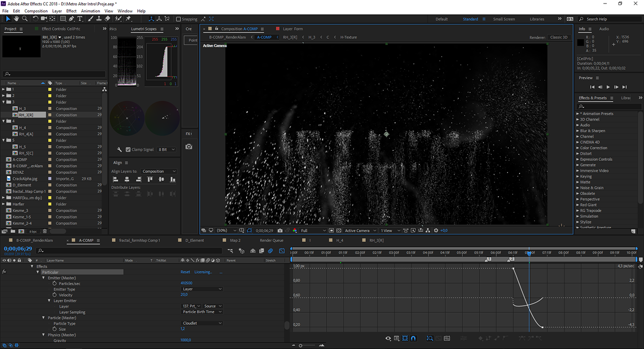This screenshot has width=644, height=349.
Task: Toggle Motion Blur enable switch in timeline
Action: pos(271,250)
